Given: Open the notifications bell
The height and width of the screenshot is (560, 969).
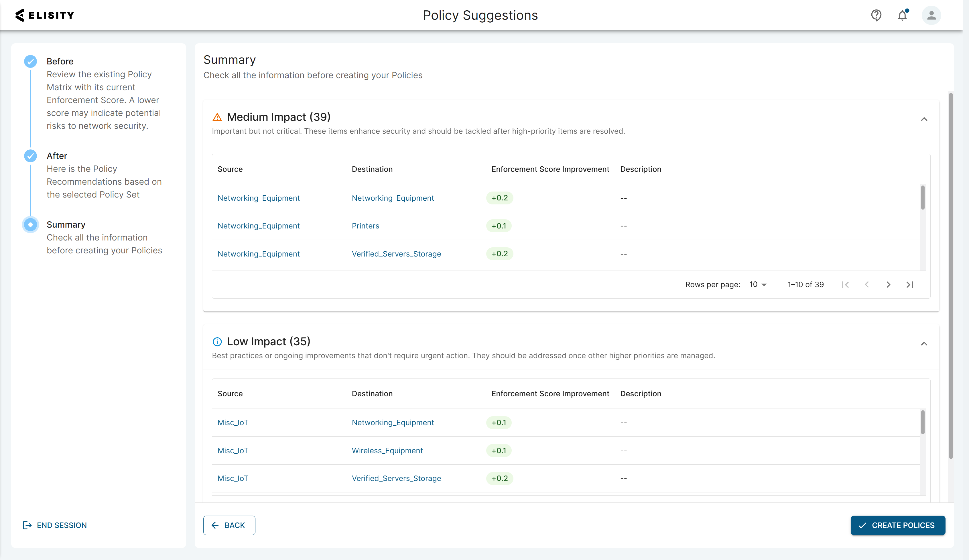Looking at the screenshot, I should (x=902, y=15).
